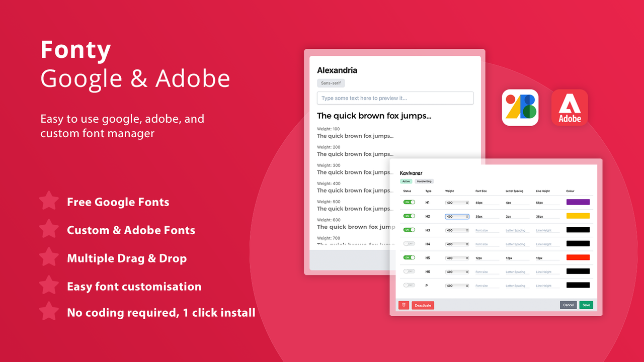This screenshot has width=644, height=362.
Task: Open the black H3 colour swatch
Action: click(578, 230)
